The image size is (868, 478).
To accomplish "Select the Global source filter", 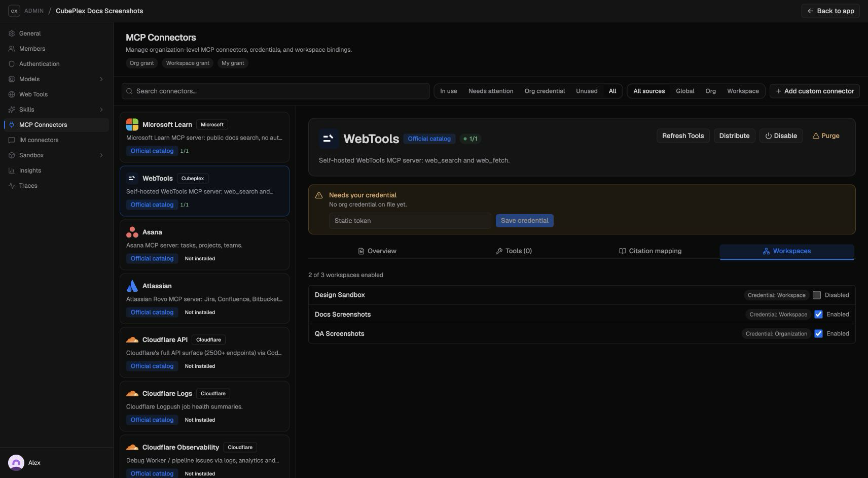I will (685, 91).
